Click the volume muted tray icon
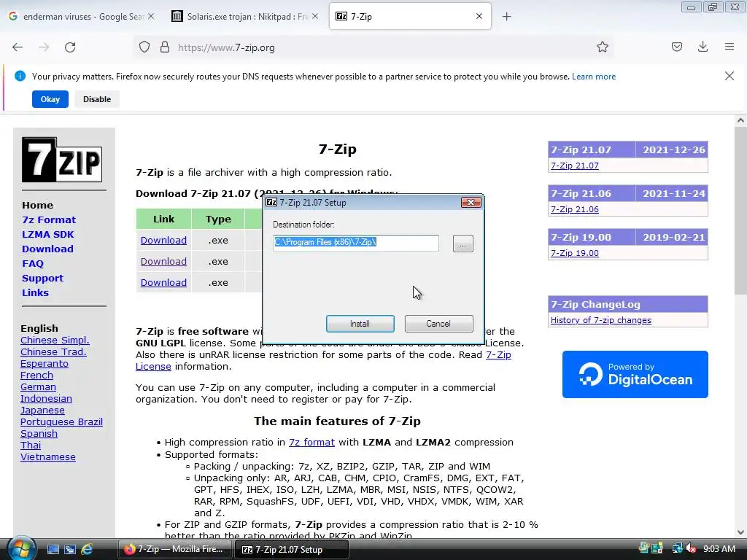Screen dimensions: 747x560 pyautogui.click(x=691, y=549)
